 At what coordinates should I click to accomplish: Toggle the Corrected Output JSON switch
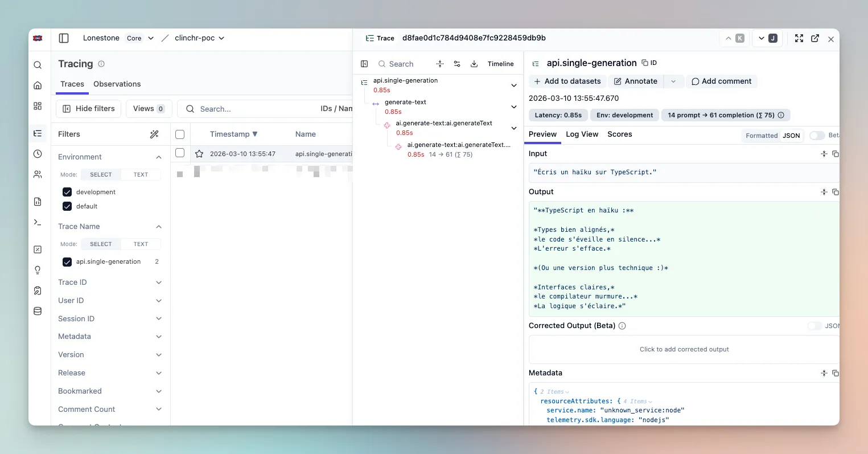tap(814, 326)
